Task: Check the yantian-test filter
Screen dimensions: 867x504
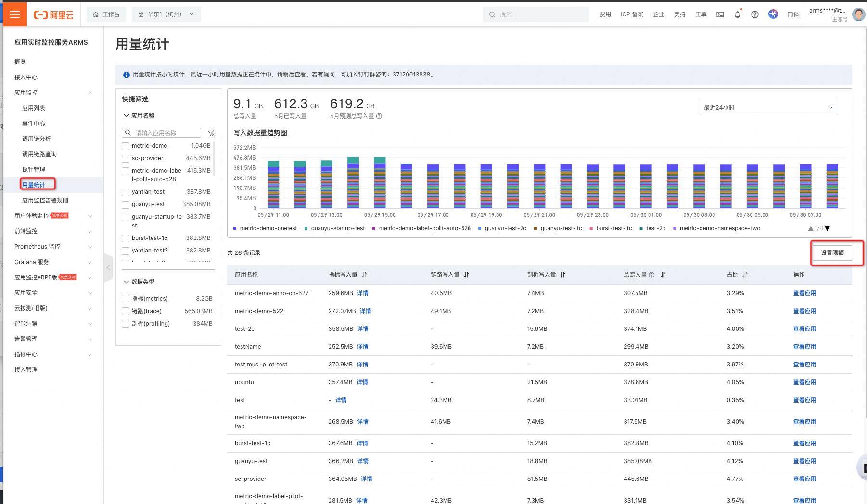Action: pyautogui.click(x=126, y=192)
